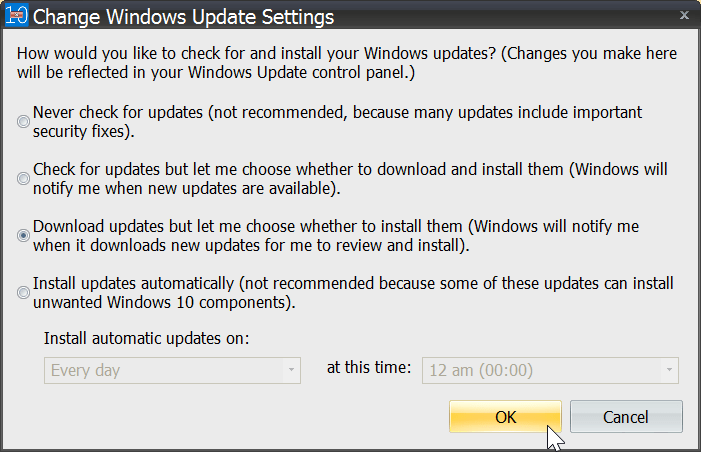The image size is (701, 452).
Task: Click the GWX Control Panel title bar icon
Action: (17, 15)
